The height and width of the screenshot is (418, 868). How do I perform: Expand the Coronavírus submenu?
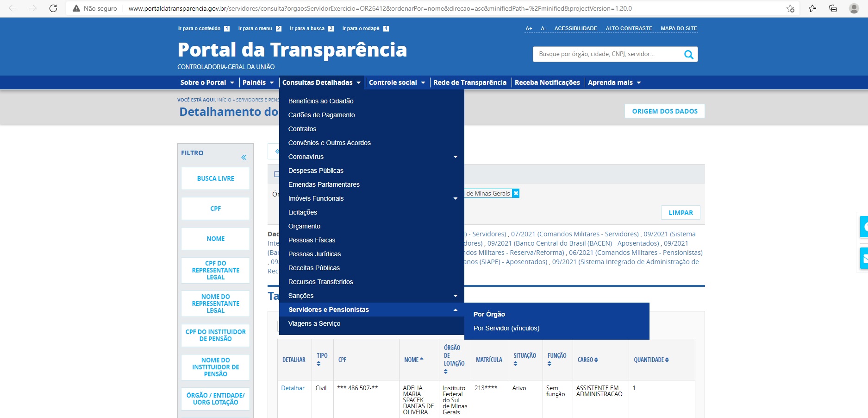pos(455,157)
